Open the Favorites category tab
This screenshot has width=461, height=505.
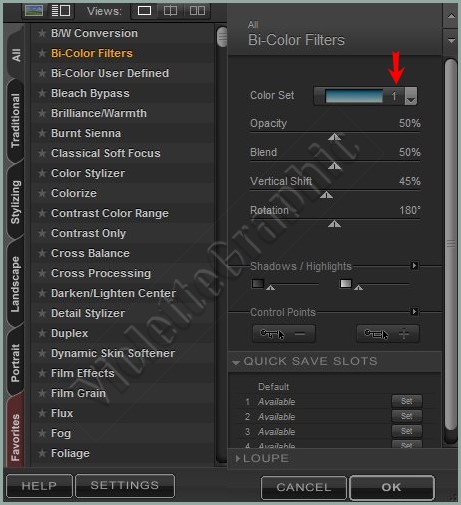(15, 437)
